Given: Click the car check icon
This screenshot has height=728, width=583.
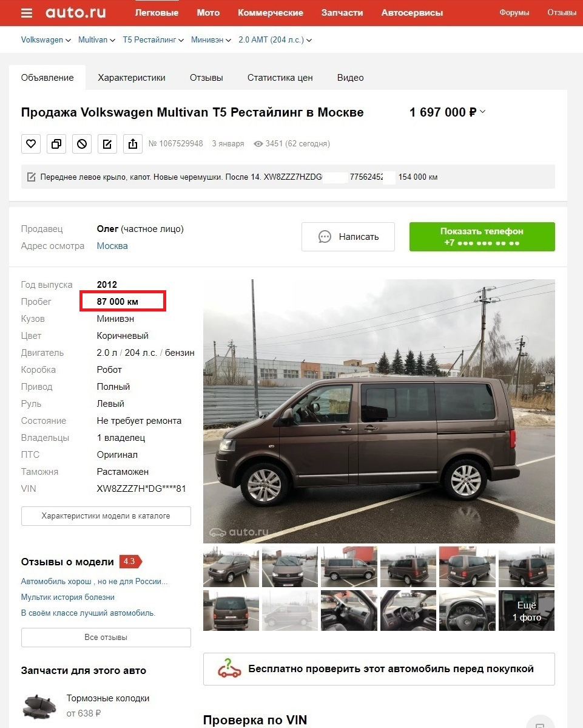Looking at the screenshot, I should point(229,669).
